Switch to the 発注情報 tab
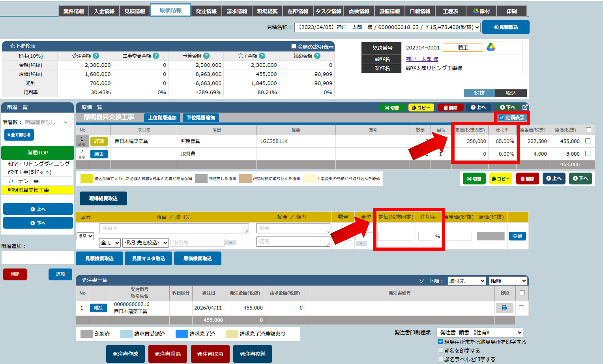The image size is (603, 364). point(206,11)
